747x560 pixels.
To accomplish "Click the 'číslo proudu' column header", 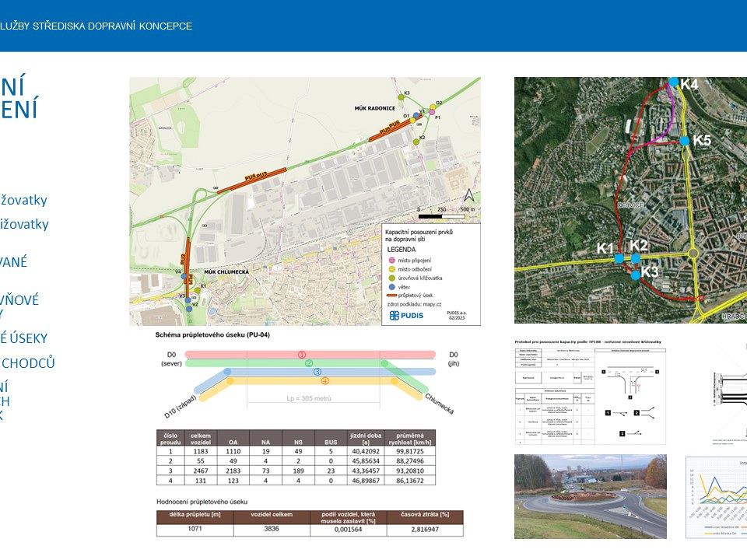I will [170, 439].
